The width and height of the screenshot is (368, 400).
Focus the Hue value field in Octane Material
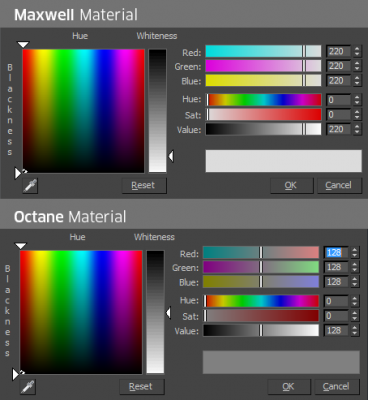click(x=336, y=301)
